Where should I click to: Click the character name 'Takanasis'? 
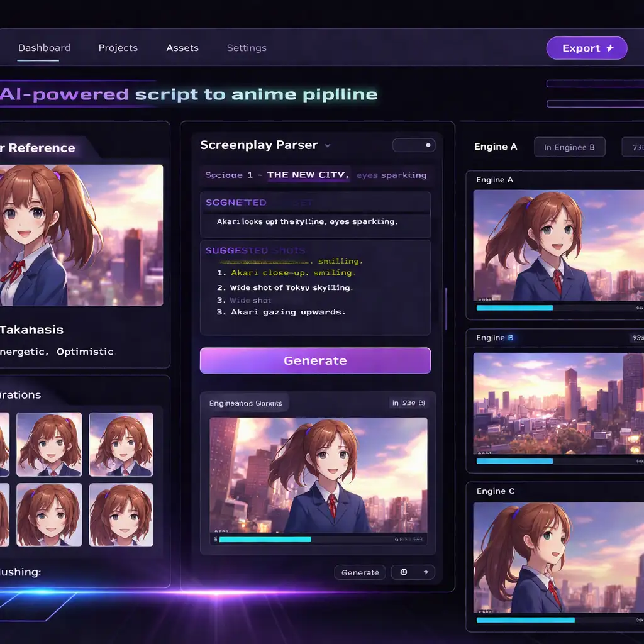[31, 330]
